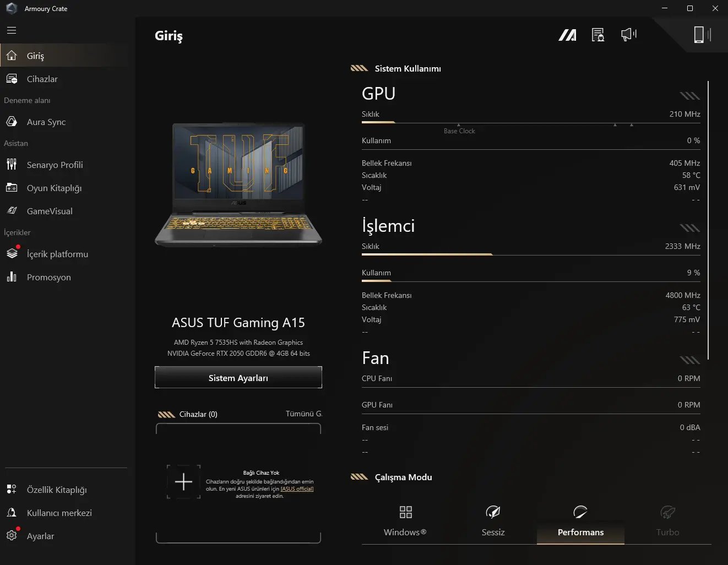Image resolution: width=728 pixels, height=565 pixels.
Task: Toggle the hamburger sidebar menu
Action: (12, 30)
